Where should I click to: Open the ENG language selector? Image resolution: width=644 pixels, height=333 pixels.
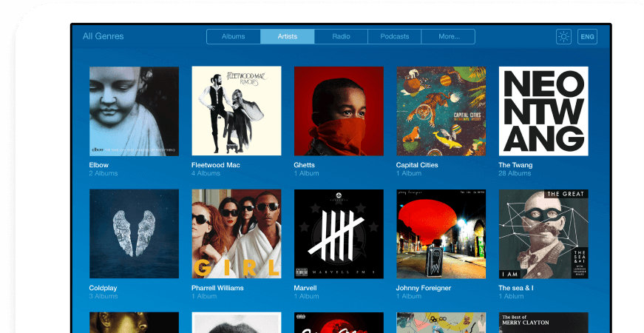(x=587, y=36)
